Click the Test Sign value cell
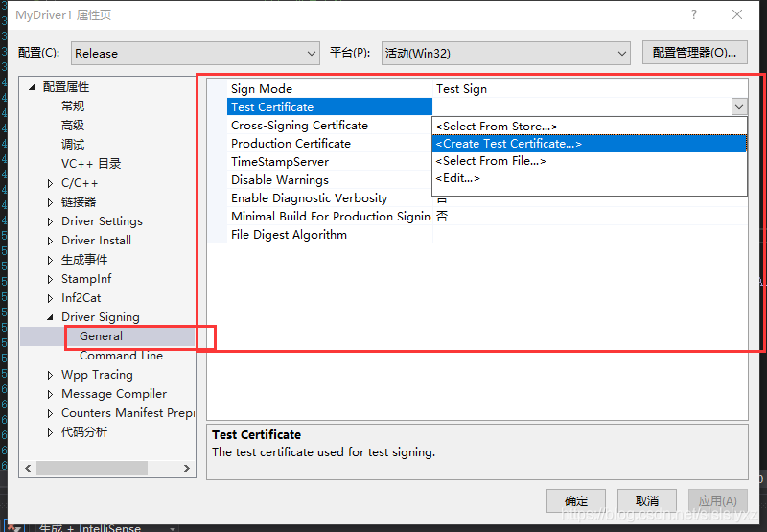 click(590, 89)
